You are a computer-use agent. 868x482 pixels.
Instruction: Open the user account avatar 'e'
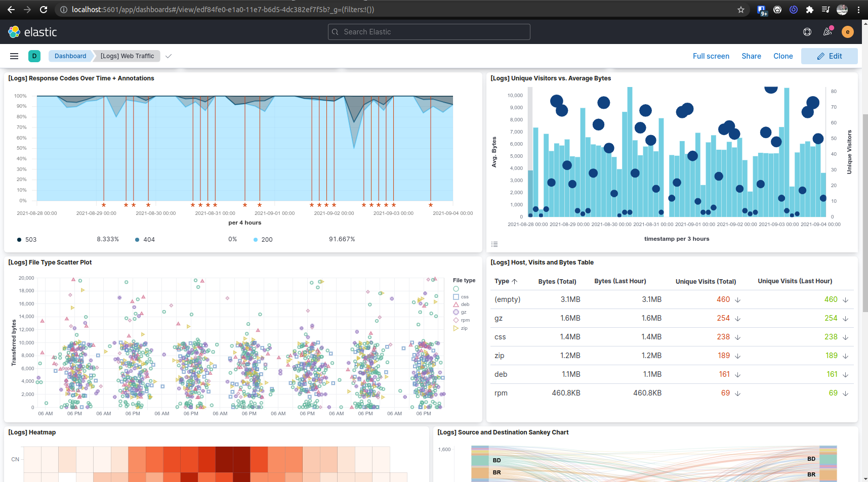point(848,32)
